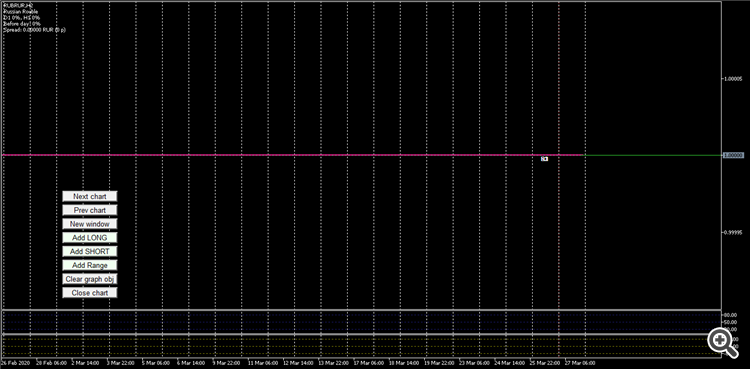
Task: Click the Russian Rouble symbol description
Action: coord(21,11)
